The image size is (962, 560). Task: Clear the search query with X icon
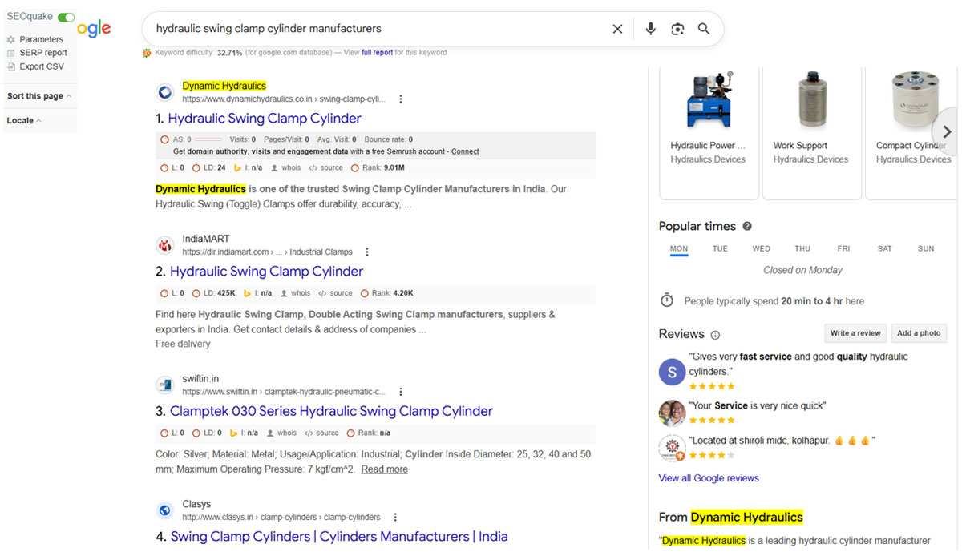(617, 29)
